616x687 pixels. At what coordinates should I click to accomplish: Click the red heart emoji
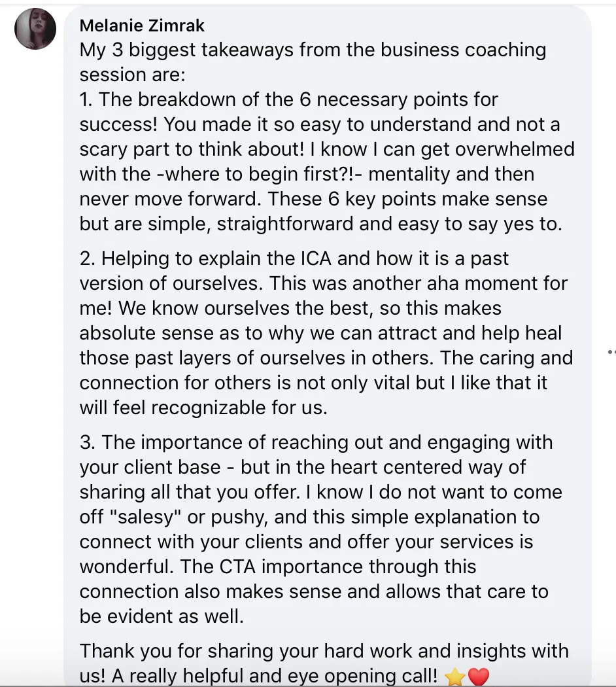479,677
